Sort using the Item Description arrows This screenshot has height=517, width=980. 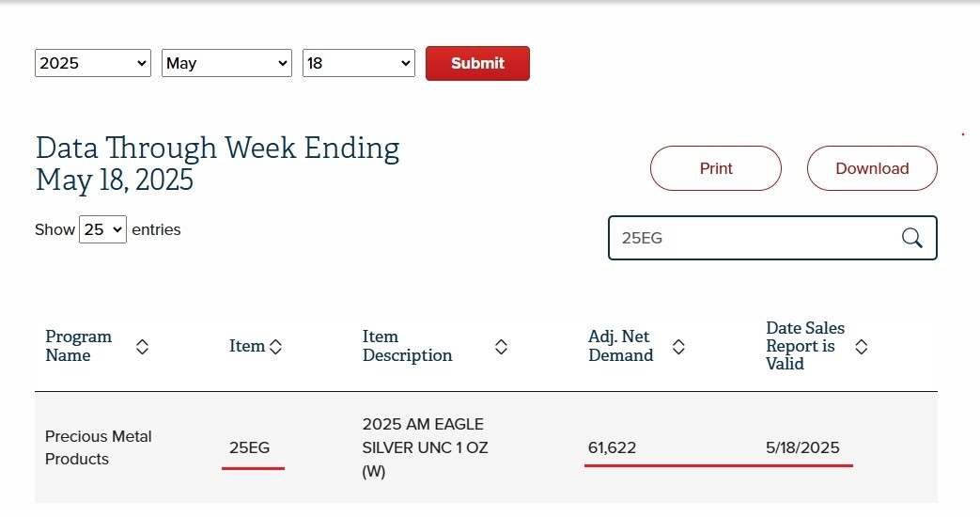tap(501, 347)
